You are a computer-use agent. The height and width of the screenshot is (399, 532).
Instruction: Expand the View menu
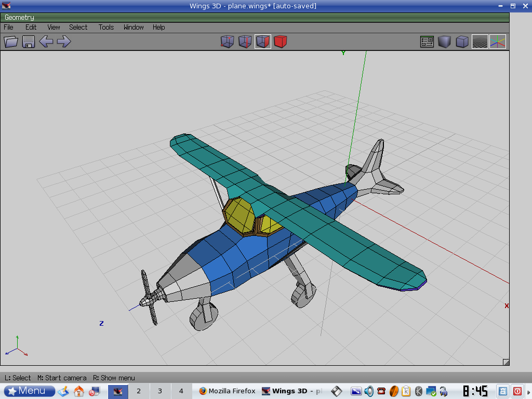click(x=54, y=27)
